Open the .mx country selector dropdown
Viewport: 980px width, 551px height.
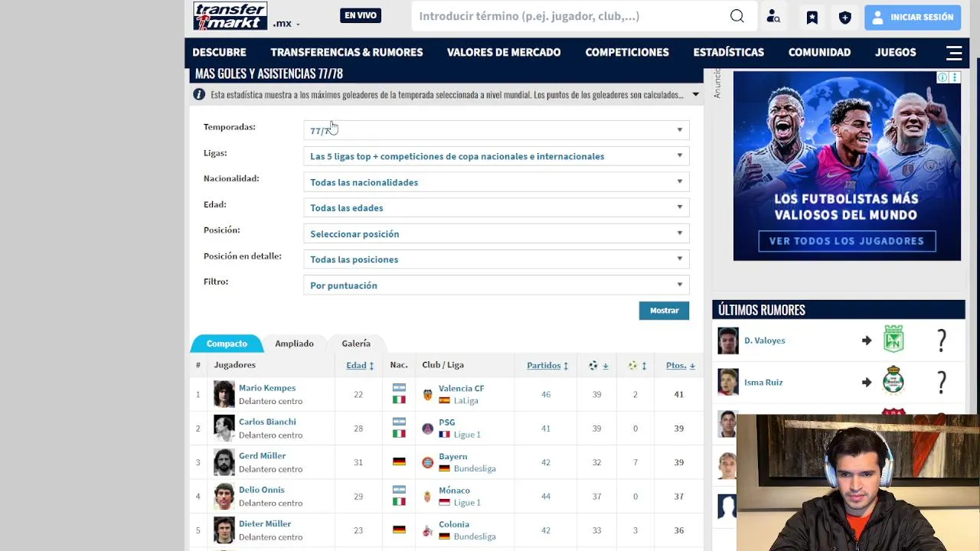[286, 23]
